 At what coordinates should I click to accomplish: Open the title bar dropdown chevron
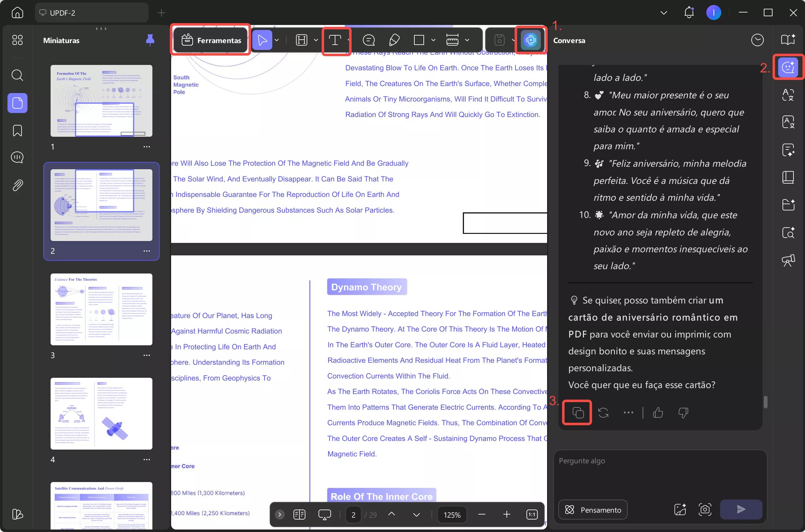point(664,13)
